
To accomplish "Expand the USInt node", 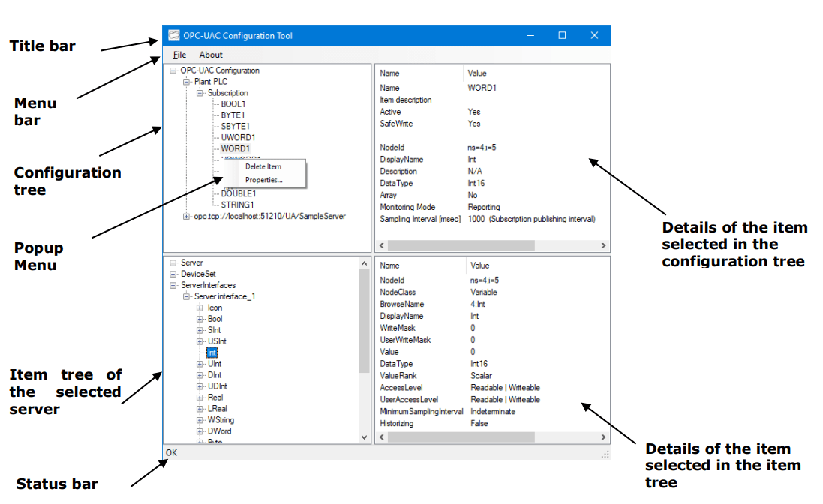I will pyautogui.click(x=200, y=341).
